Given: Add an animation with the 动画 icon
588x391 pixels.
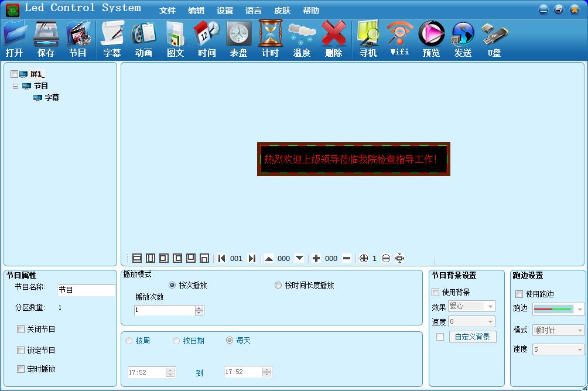Looking at the screenshot, I should [143, 39].
